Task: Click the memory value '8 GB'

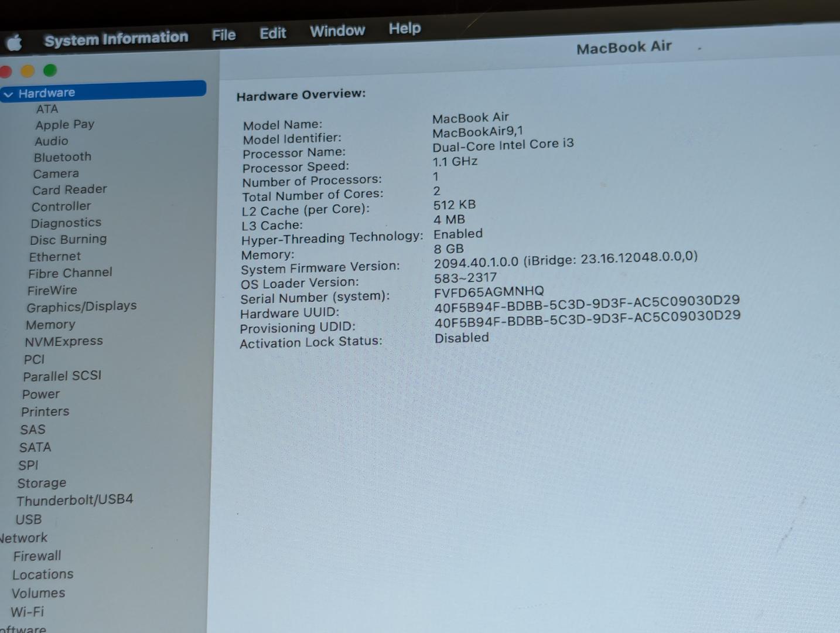Action: [449, 249]
